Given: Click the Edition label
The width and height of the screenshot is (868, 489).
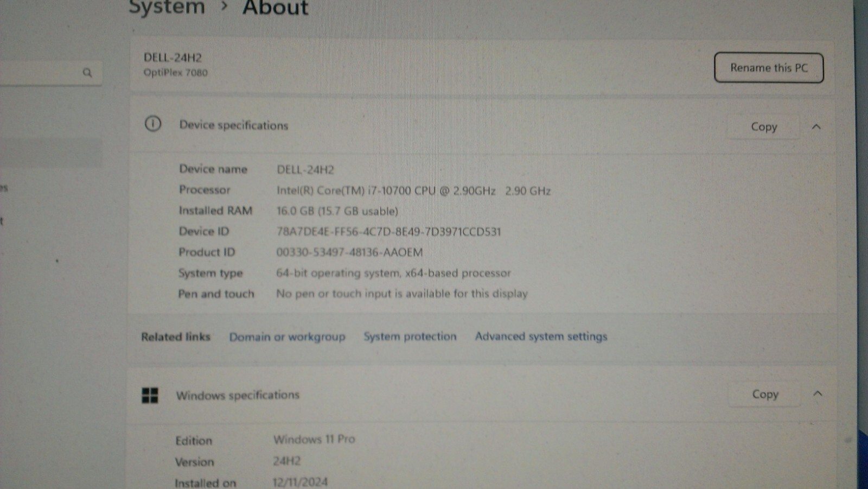Looking at the screenshot, I should pos(194,441).
